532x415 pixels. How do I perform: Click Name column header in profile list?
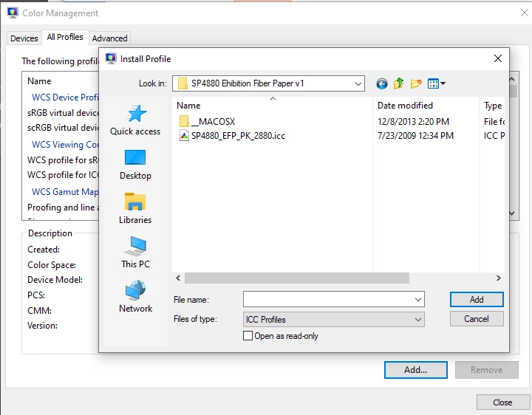click(x=39, y=81)
